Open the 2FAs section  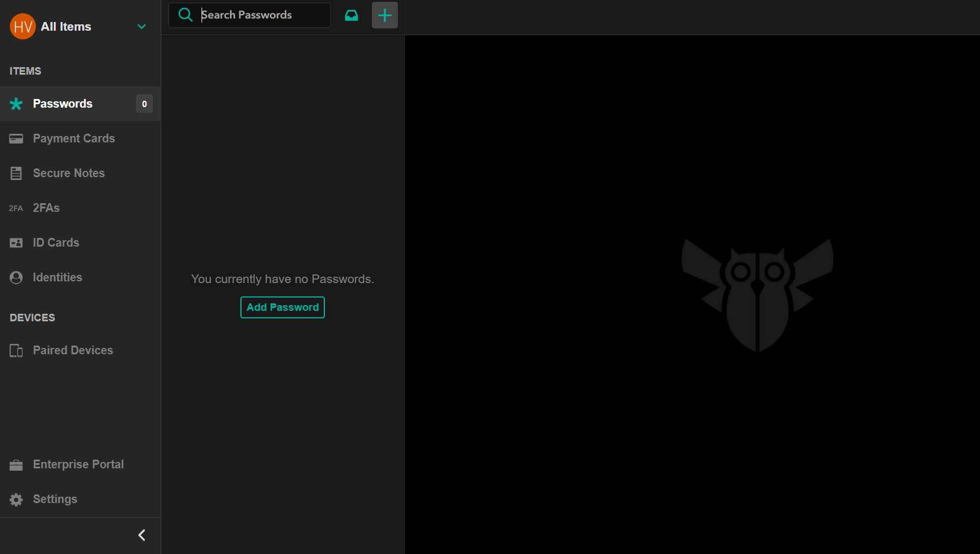(x=46, y=208)
